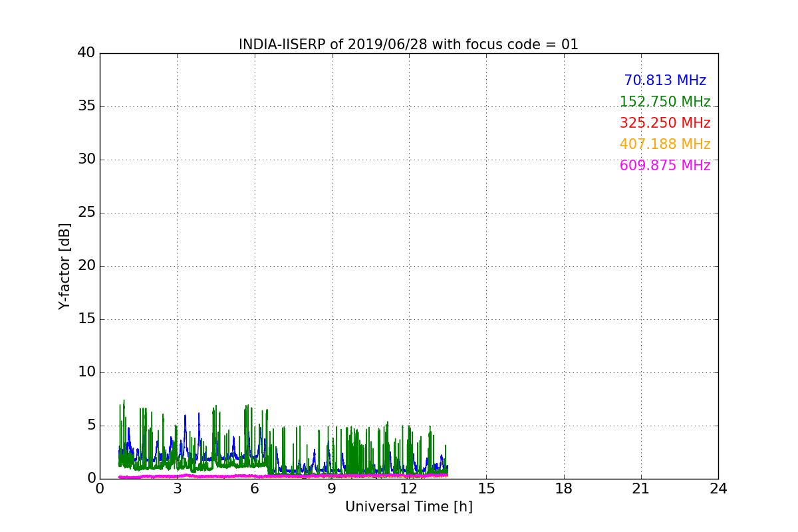Choose the magenta 609.875 MHz legend label
The width and height of the screenshot is (798, 532).
[665, 166]
